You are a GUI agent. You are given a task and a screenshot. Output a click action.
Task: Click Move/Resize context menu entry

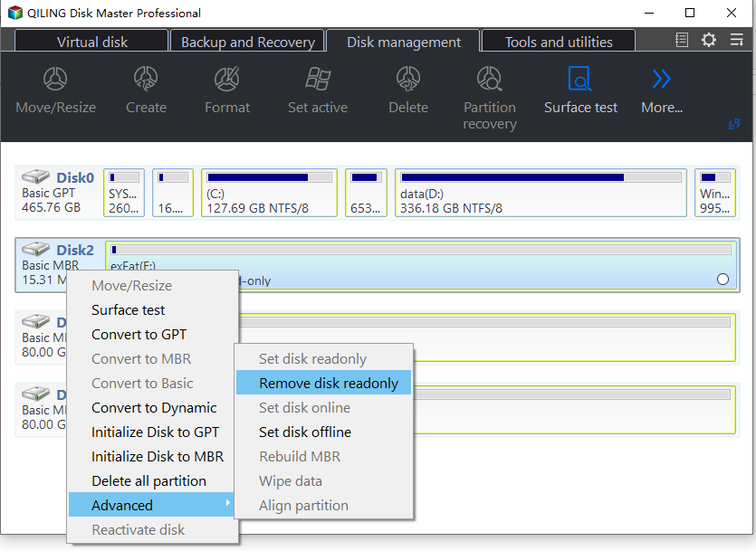point(153,286)
